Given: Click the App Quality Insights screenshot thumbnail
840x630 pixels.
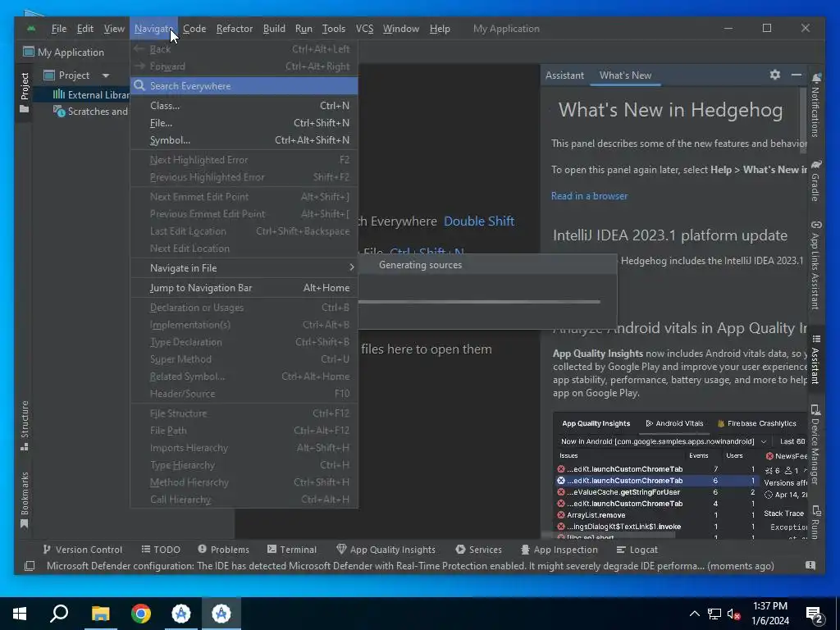Looking at the screenshot, I should coord(679,475).
